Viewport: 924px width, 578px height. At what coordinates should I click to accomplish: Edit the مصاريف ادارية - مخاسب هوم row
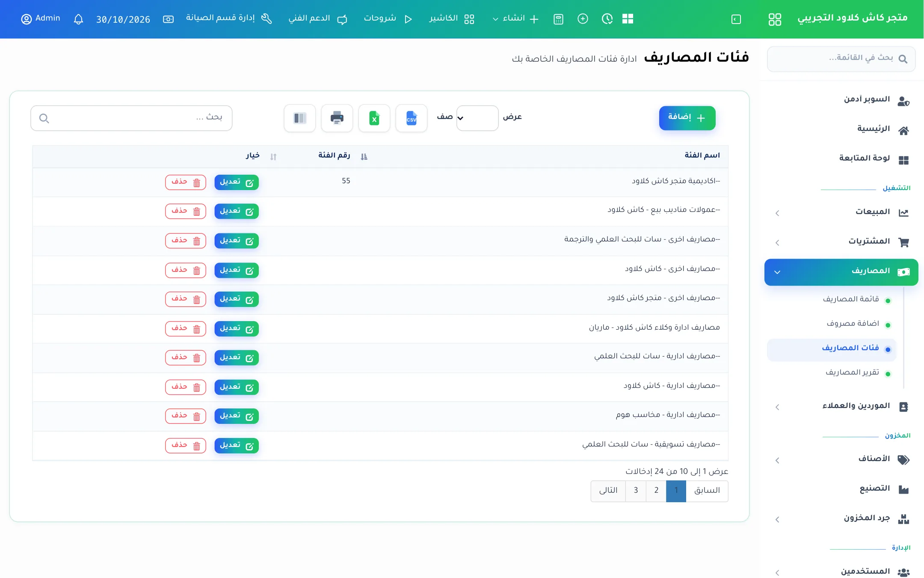[237, 416]
